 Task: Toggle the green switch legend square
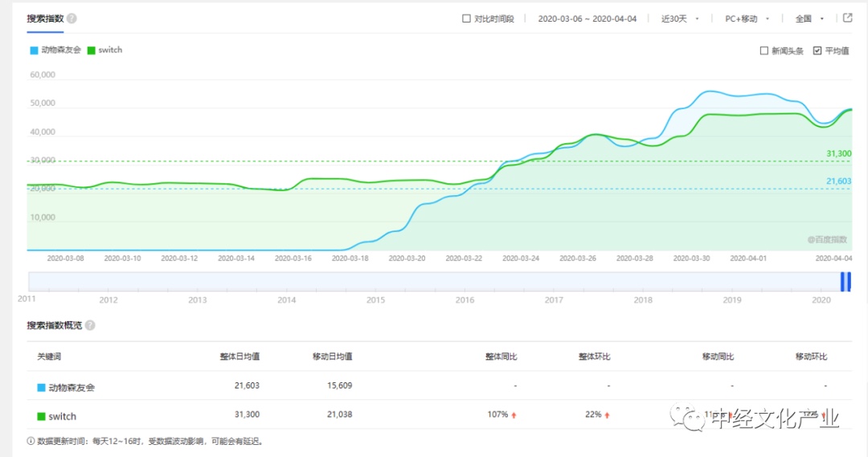(x=91, y=50)
